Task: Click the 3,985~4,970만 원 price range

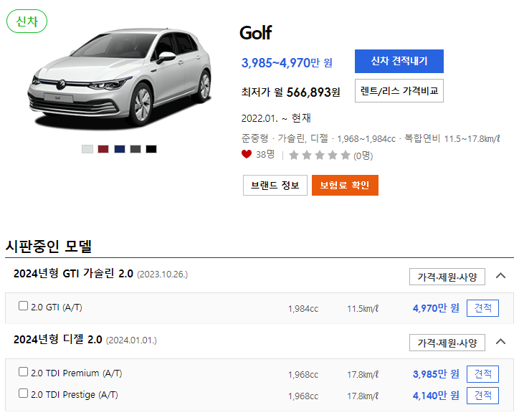Action: [x=287, y=62]
